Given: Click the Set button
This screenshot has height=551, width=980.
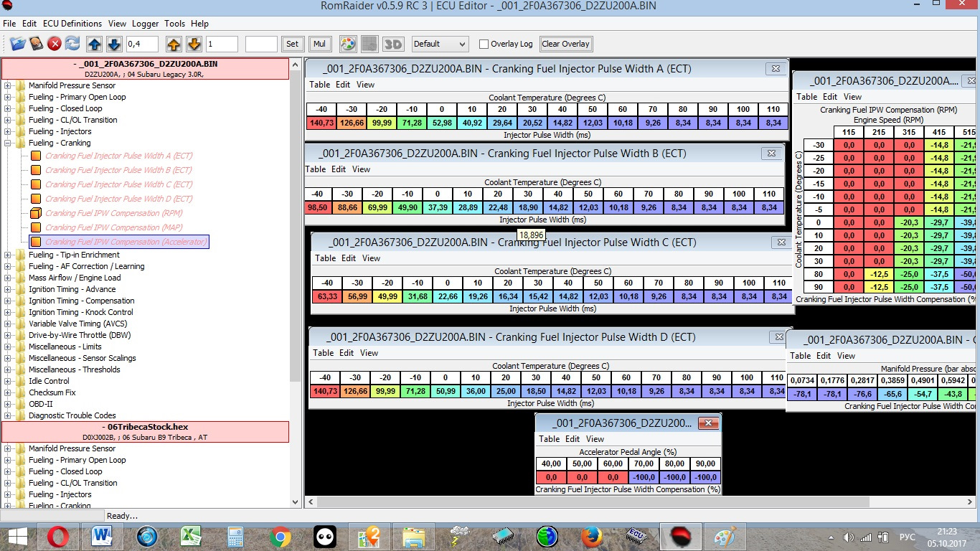Looking at the screenshot, I should (292, 44).
